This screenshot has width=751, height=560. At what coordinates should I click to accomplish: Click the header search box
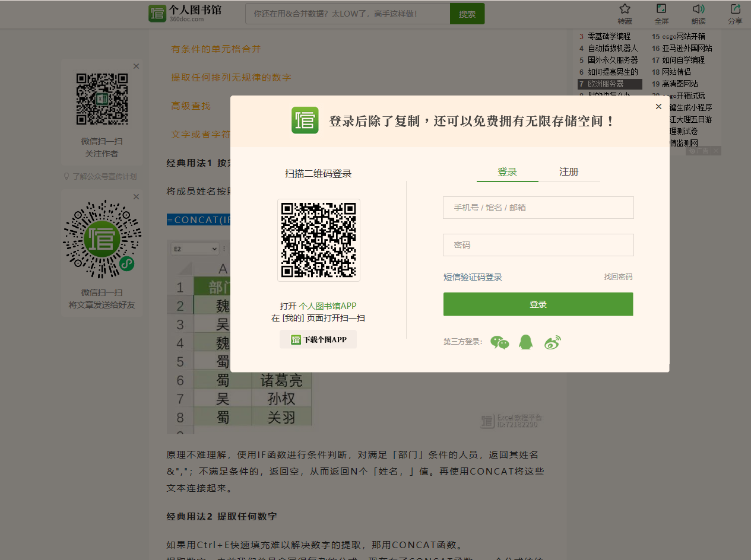click(348, 14)
